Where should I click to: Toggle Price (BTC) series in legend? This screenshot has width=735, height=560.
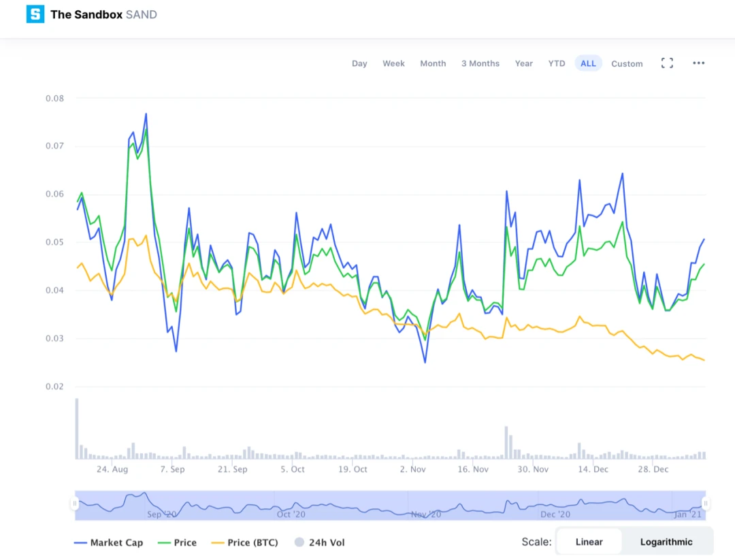tap(245, 542)
